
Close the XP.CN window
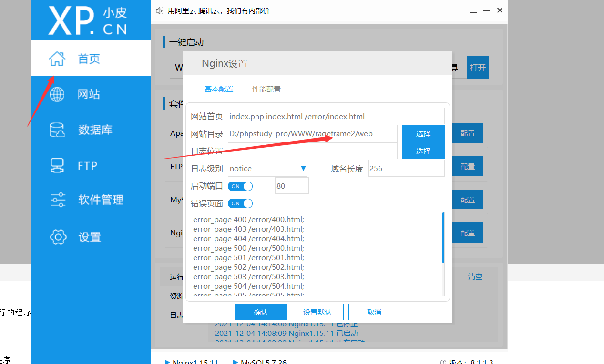(x=500, y=10)
